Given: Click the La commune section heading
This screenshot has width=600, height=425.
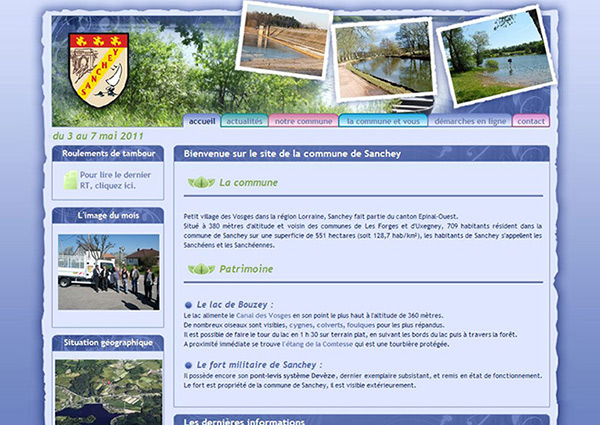Looking at the screenshot, I should (248, 182).
